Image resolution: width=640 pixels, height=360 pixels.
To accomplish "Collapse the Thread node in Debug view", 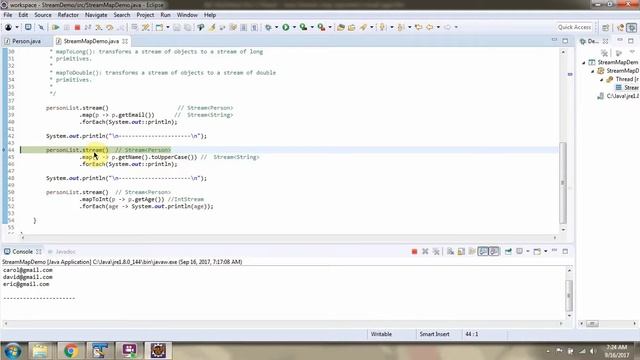I will tap(602, 80).
